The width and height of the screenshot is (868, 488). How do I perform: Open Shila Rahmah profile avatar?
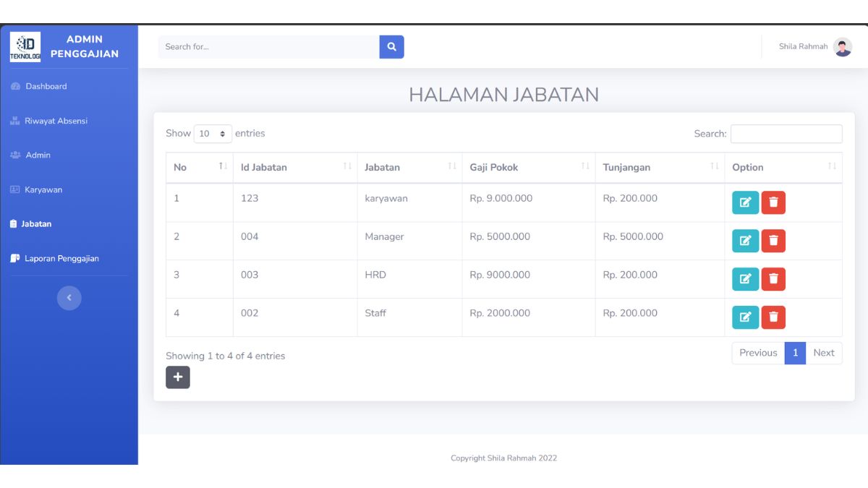(x=843, y=47)
